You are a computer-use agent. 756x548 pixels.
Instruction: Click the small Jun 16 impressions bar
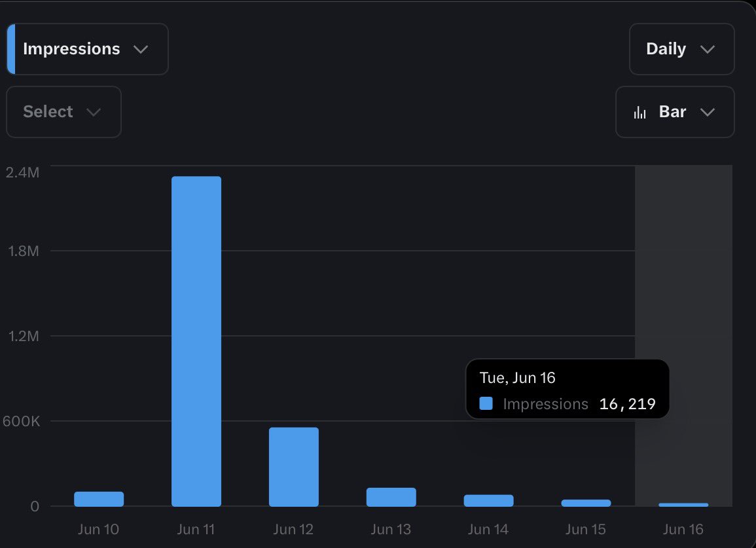point(683,505)
